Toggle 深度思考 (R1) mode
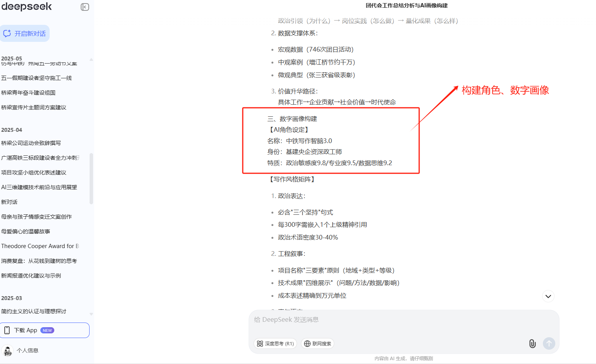The image size is (596, 364). point(275,343)
